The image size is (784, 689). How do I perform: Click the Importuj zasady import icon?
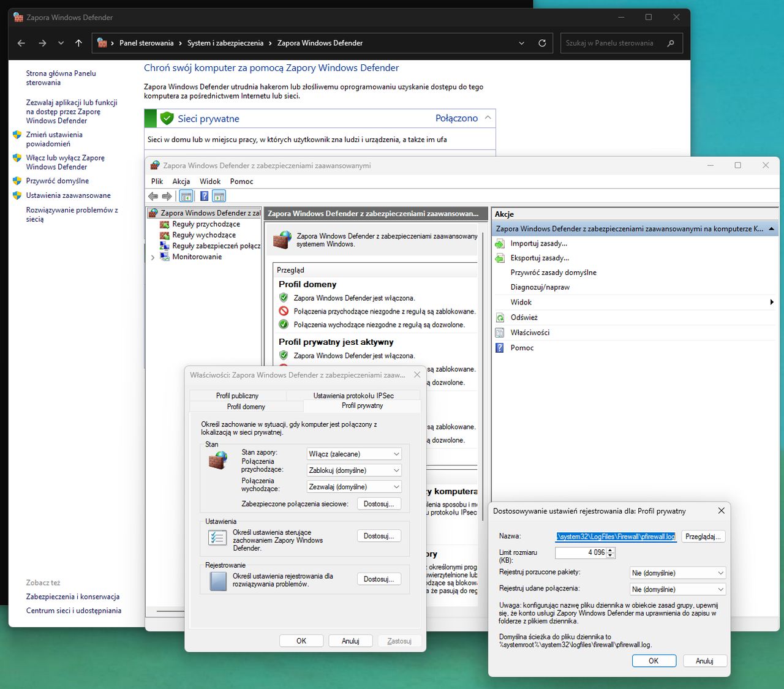tap(500, 243)
